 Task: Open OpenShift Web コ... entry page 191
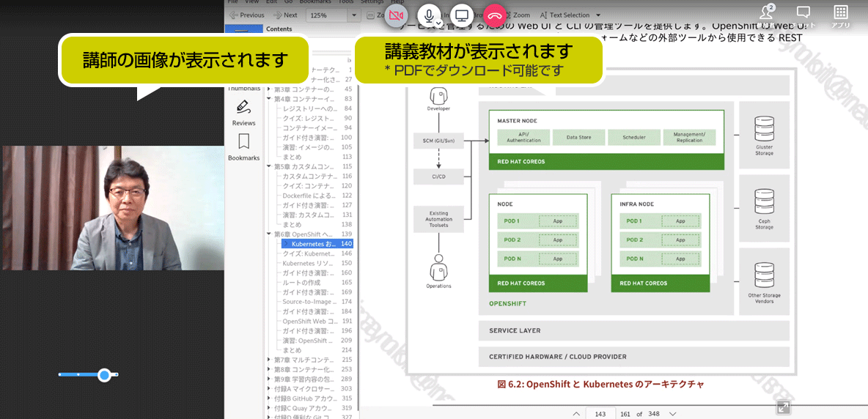(317, 321)
